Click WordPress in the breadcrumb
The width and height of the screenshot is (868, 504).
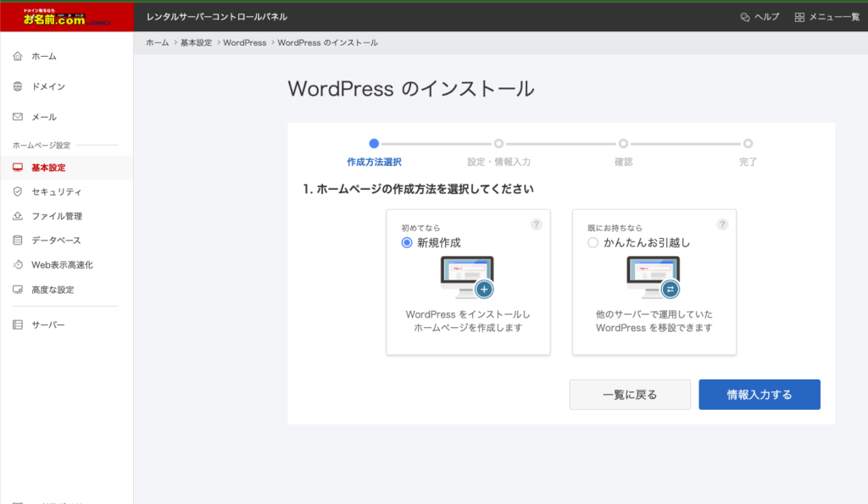(245, 42)
